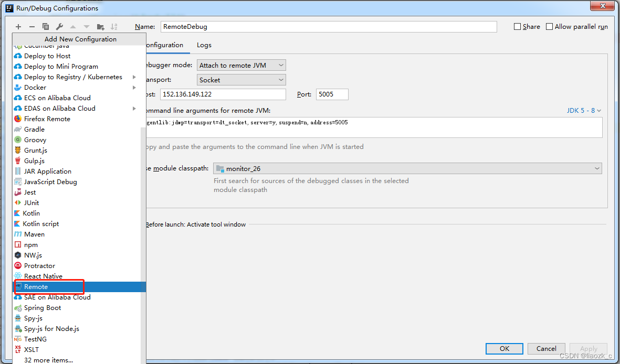This screenshot has height=364, width=620.
Task: Click the Gradle elephant icon
Action: coord(18,129)
